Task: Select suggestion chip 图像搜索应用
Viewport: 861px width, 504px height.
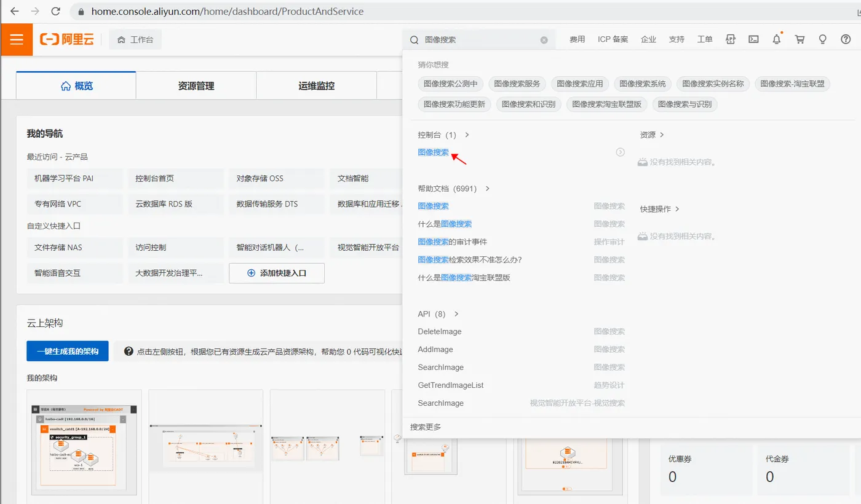Action: pyautogui.click(x=580, y=84)
